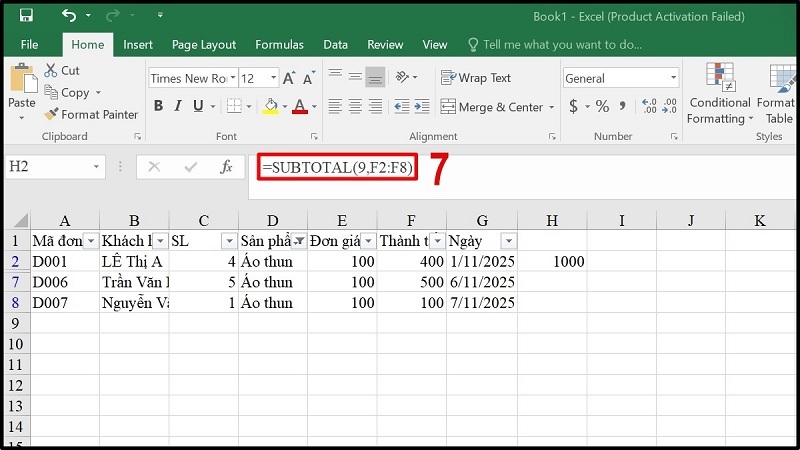Screen dimensions: 800x450
Task: Open the Customize Quick Access Toolbar arrow
Action: pos(160,15)
